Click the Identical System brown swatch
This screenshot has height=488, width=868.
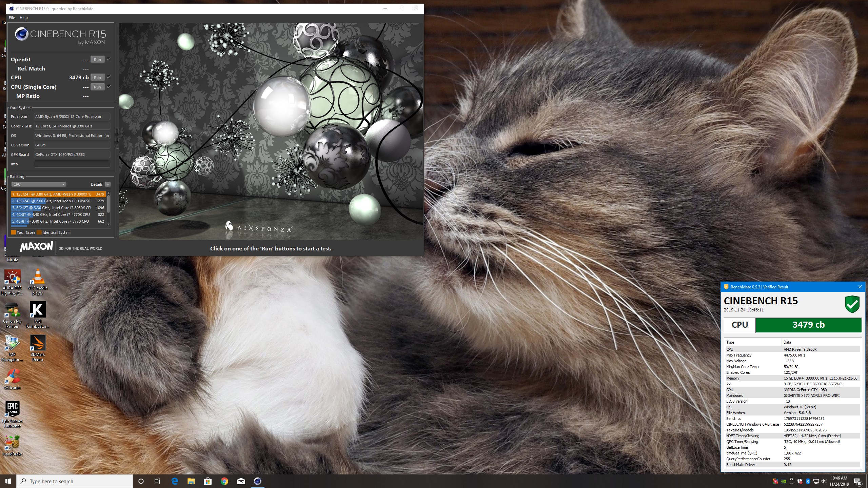[39, 232]
